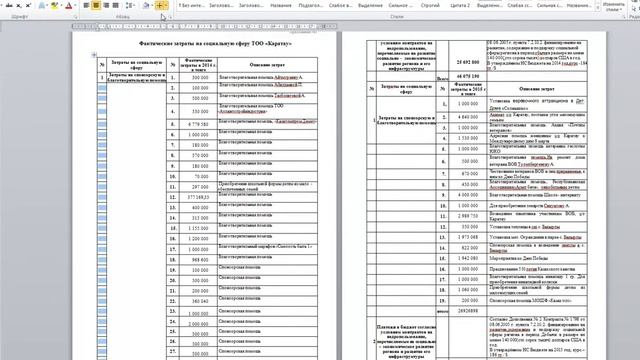Turn off active center alignment
This screenshot has width=640, height=360.
(96, 5)
